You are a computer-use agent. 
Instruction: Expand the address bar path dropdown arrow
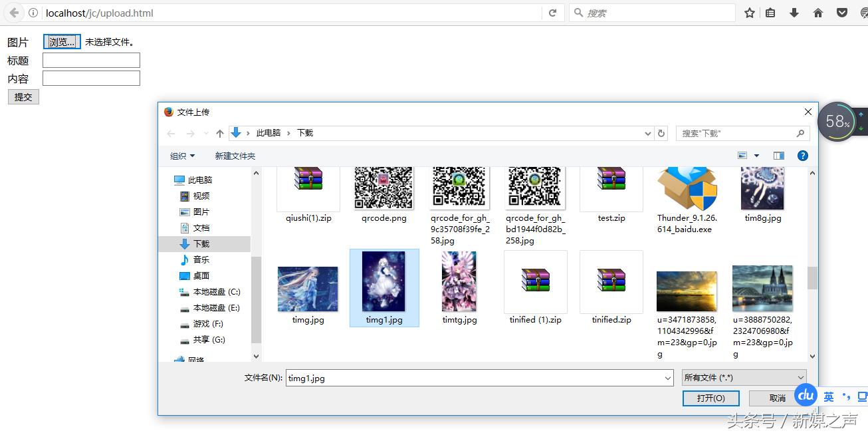[647, 133]
